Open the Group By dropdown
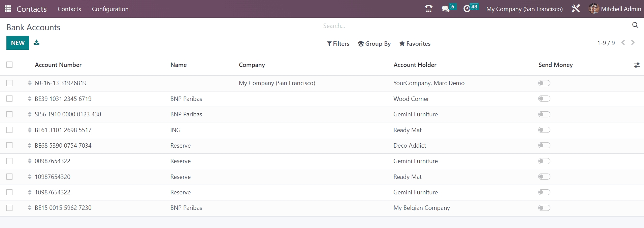 pos(374,44)
